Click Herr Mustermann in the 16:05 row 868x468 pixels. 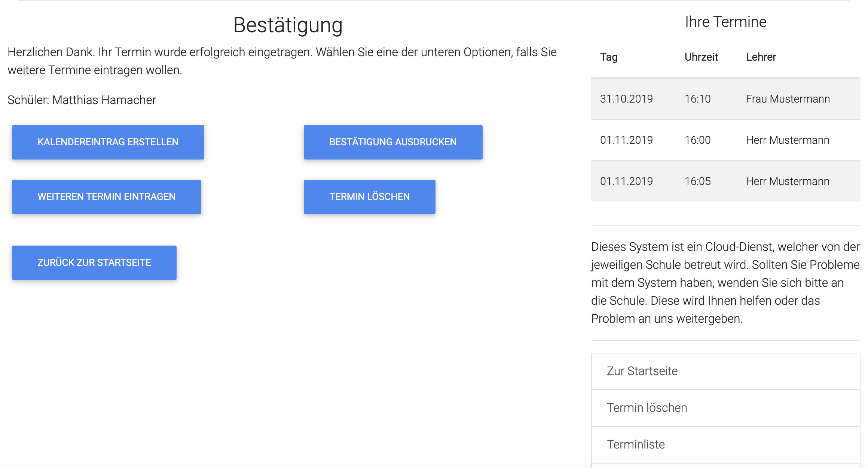pos(788,181)
